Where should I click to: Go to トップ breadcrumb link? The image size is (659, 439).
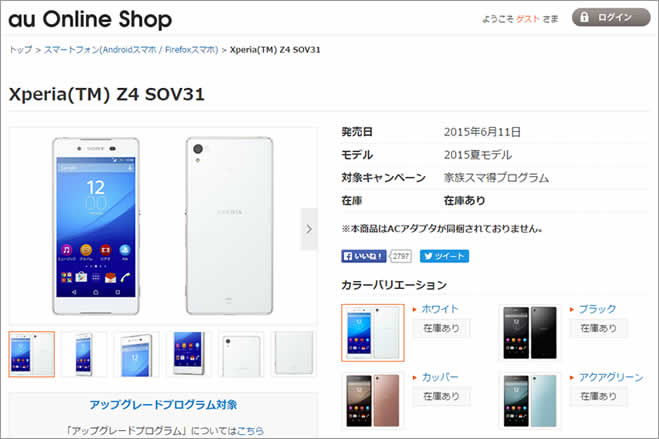(x=21, y=50)
